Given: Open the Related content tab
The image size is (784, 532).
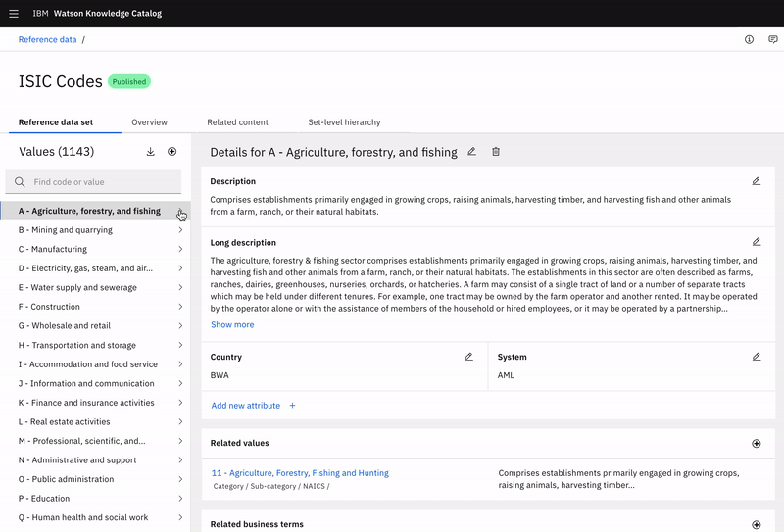Looking at the screenshot, I should tap(237, 122).
